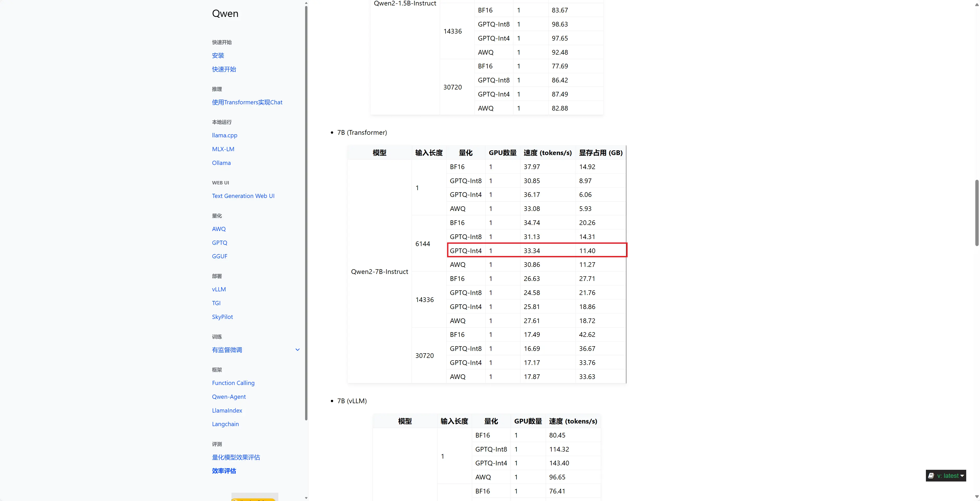This screenshot has height=501, width=980.
Task: Select MLX-LM local run option
Action: (224, 149)
